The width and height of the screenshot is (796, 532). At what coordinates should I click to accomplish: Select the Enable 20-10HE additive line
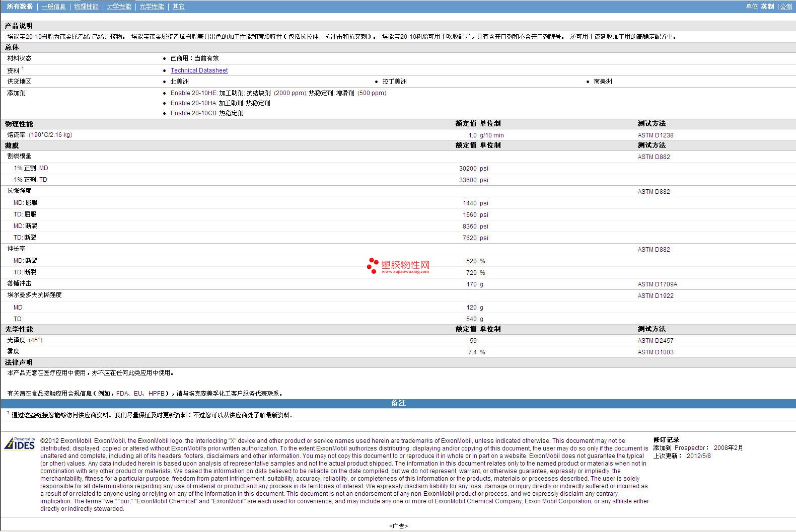[x=278, y=93]
